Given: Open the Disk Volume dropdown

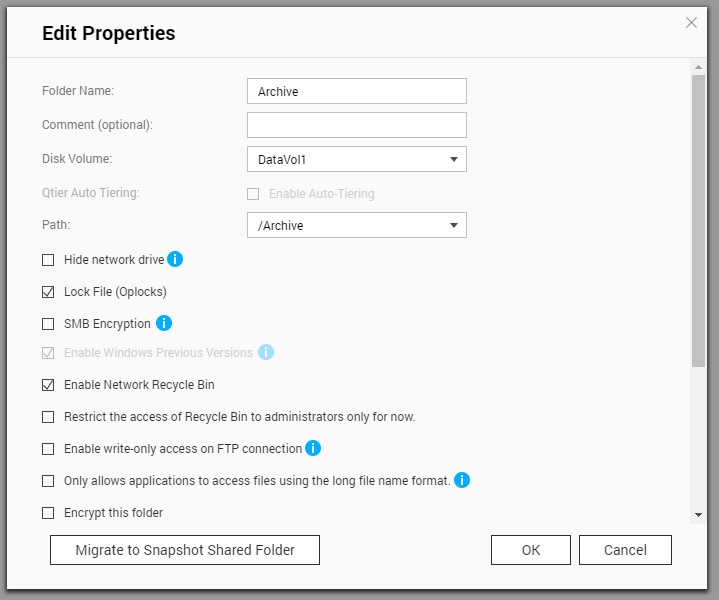Looking at the screenshot, I should [356, 159].
